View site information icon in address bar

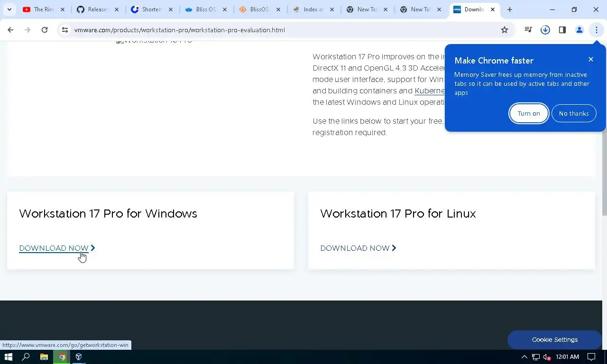point(65,30)
